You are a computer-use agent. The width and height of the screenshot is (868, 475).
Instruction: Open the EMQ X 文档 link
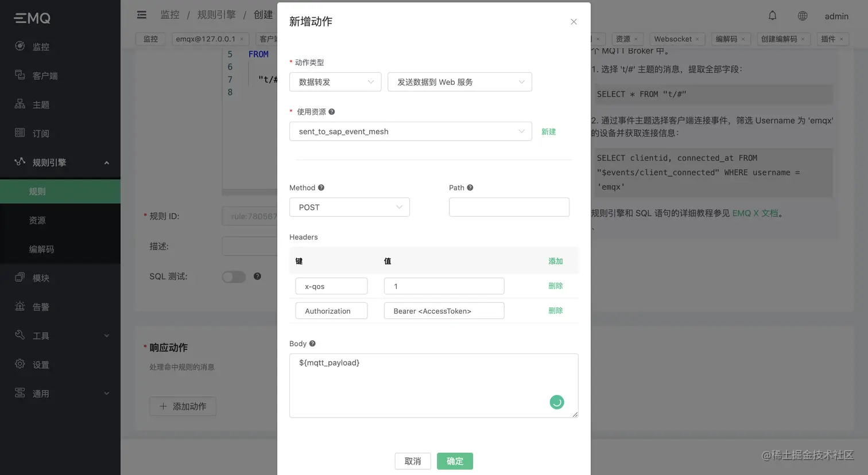pyautogui.click(x=755, y=213)
